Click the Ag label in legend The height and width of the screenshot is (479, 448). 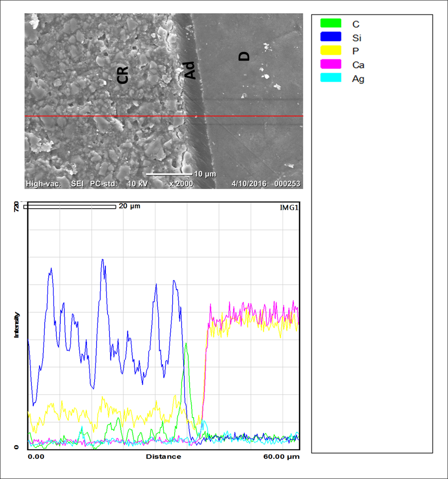[x=358, y=79]
